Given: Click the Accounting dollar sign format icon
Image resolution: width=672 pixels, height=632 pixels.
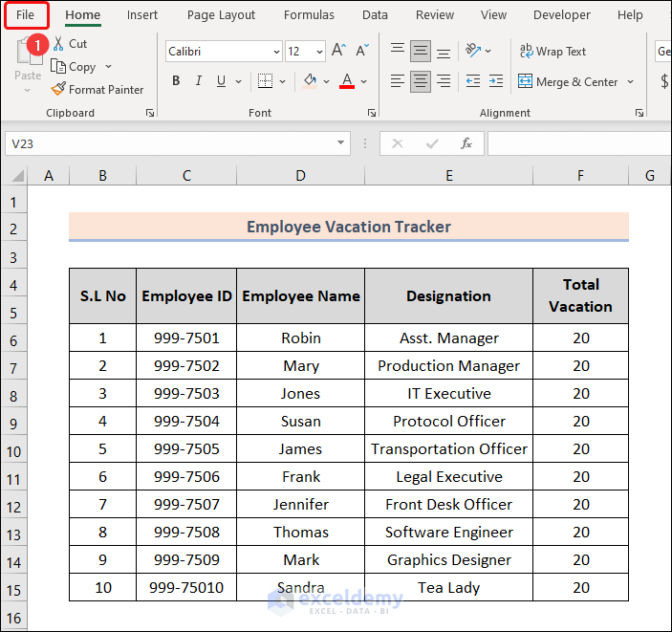Looking at the screenshot, I should point(664,80).
